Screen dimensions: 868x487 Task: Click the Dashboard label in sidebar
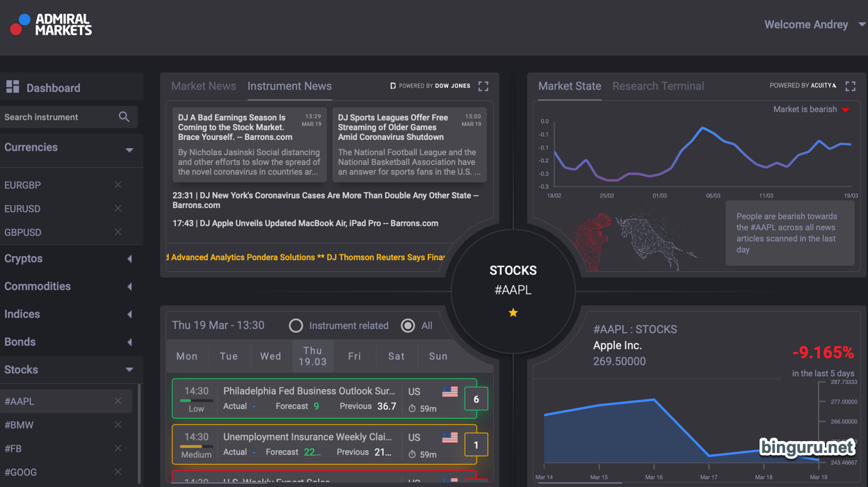point(54,88)
